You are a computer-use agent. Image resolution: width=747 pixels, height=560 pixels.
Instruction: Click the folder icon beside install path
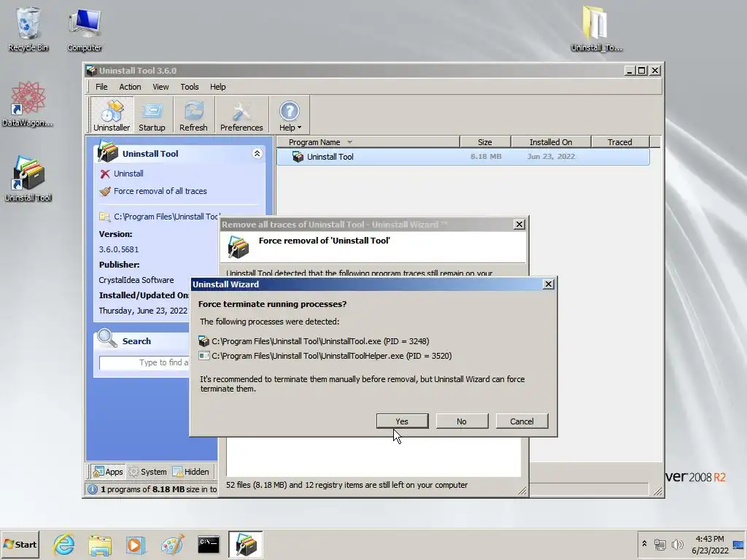click(104, 217)
